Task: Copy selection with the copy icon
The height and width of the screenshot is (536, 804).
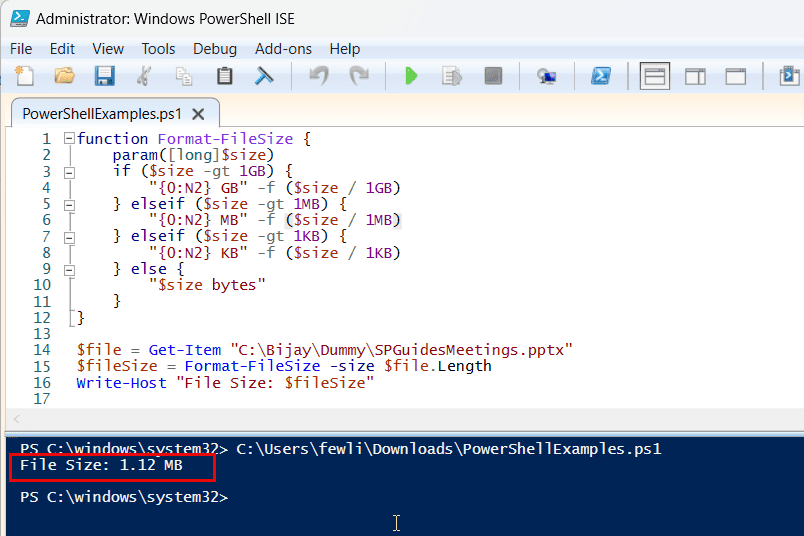Action: [x=184, y=76]
